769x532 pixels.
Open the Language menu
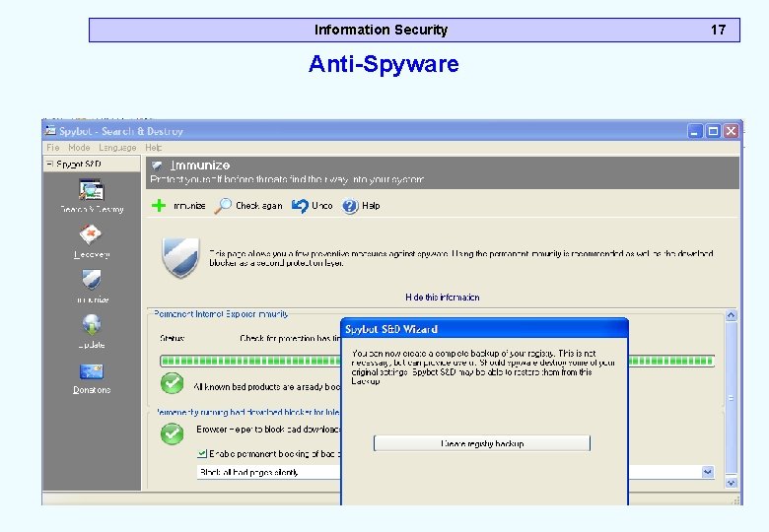click(117, 148)
